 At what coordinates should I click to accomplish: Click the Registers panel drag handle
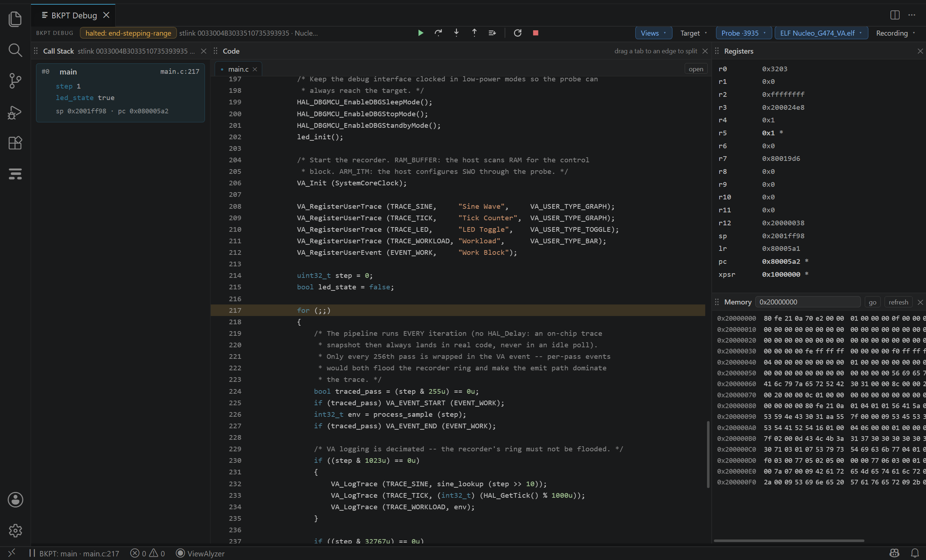click(717, 51)
